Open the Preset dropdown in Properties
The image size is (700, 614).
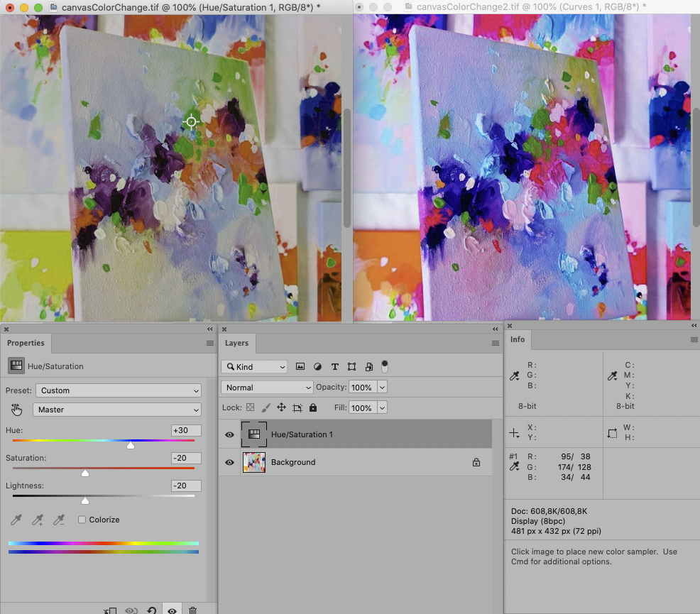[x=117, y=390]
